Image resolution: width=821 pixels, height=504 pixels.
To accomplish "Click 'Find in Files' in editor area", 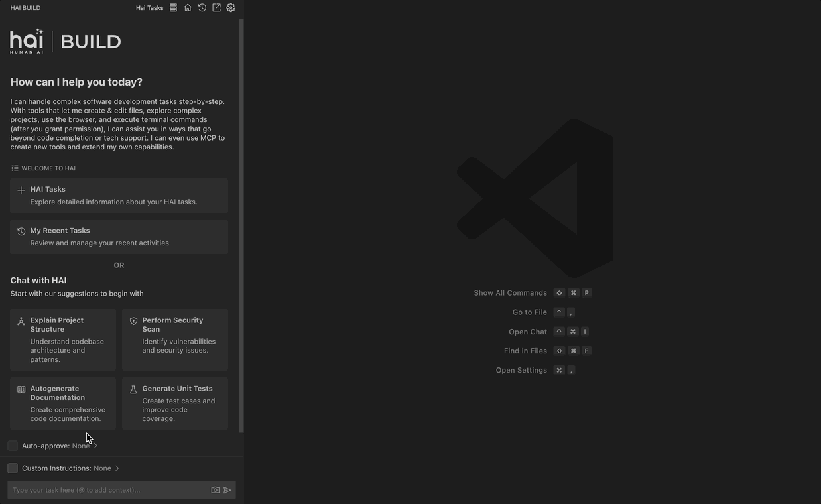I will pyautogui.click(x=525, y=351).
